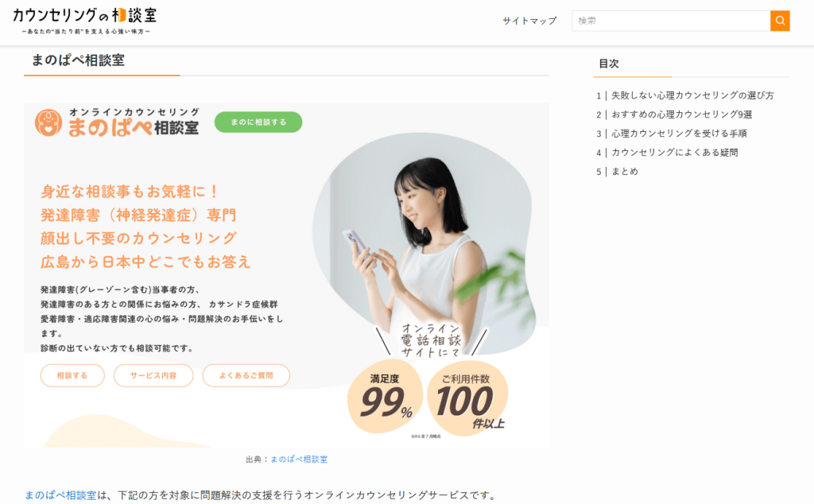Click the 満足度 99% badge

[386, 397]
